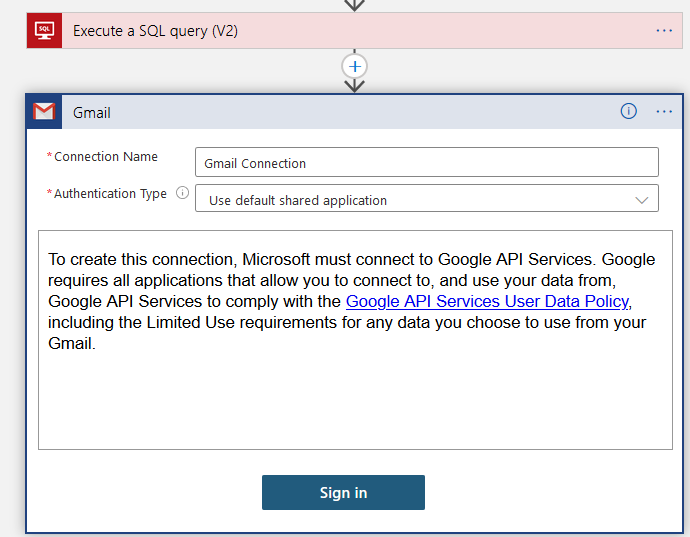Insert a new step with plus button
690x537 pixels.
(x=354, y=66)
